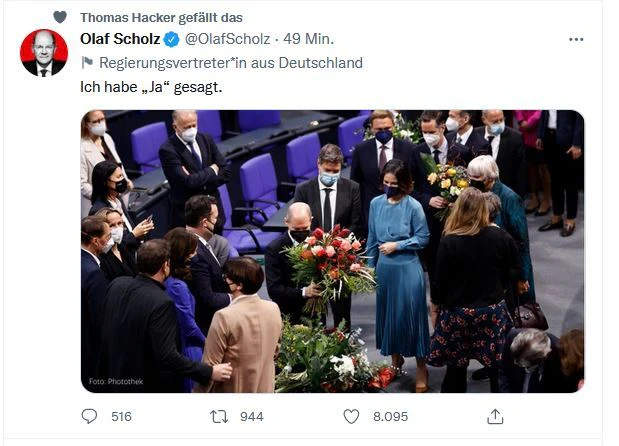619x446 pixels.
Task: Click the government flag label icon
Action: [x=86, y=63]
